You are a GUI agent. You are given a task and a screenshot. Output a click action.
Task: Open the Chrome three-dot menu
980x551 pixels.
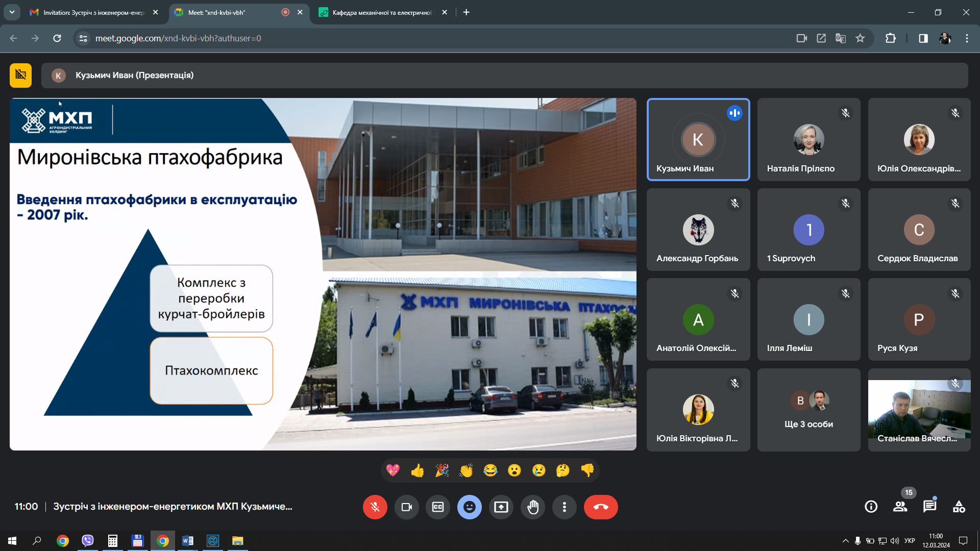pyautogui.click(x=967, y=38)
